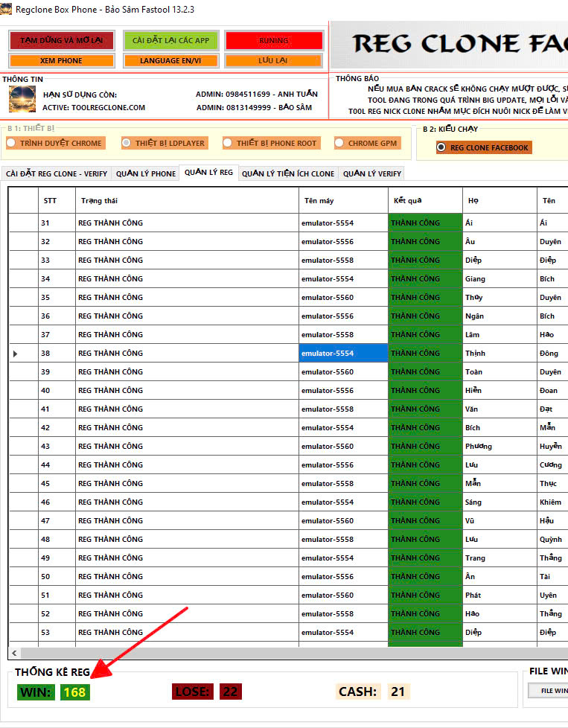Screen dimensions: 568x728
Task: Click emulator-5556 cell in row 40
Action: coord(343,391)
